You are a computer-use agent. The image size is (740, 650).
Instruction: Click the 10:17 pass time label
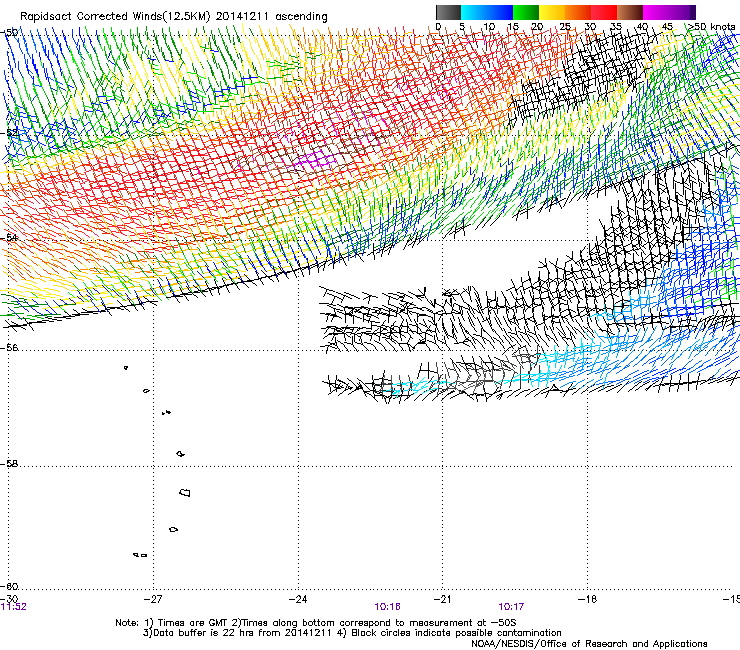511,607
